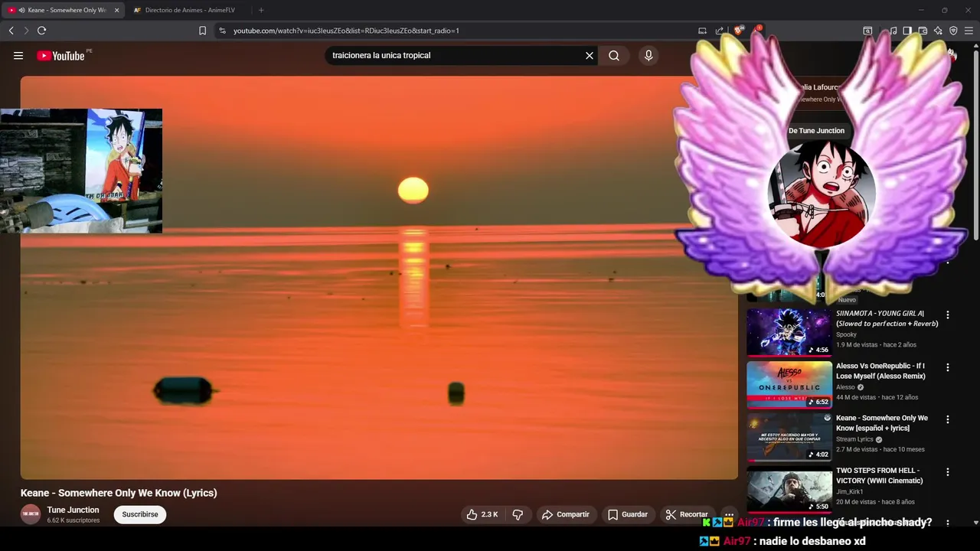Reload the current page
980x551 pixels.
pos(41,31)
